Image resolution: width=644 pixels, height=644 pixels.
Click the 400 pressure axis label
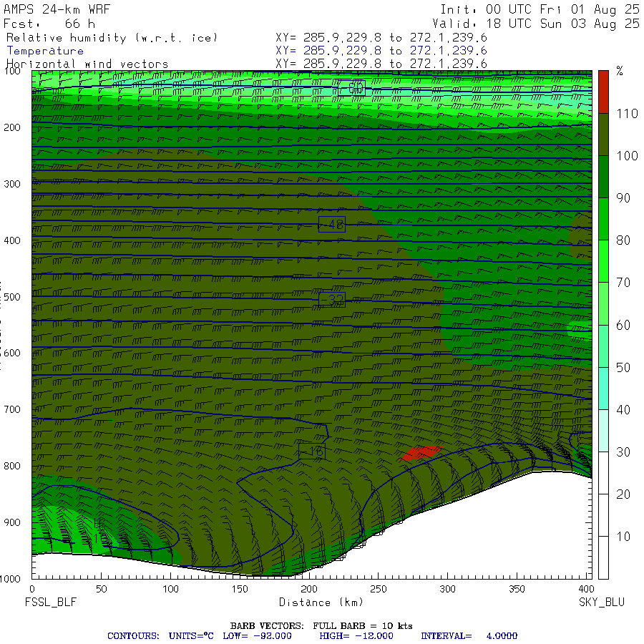pos(12,240)
